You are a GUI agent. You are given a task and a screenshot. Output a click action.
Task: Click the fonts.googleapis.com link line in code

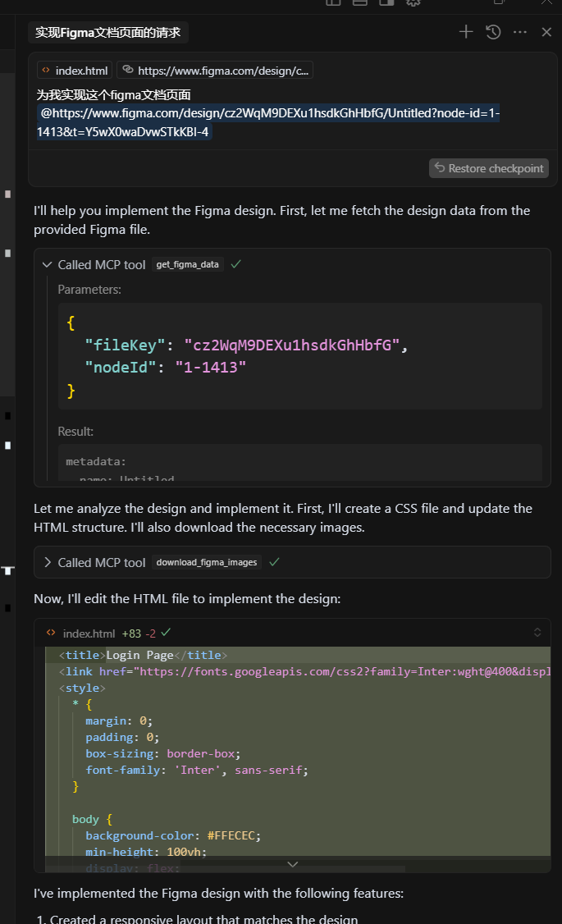point(304,672)
